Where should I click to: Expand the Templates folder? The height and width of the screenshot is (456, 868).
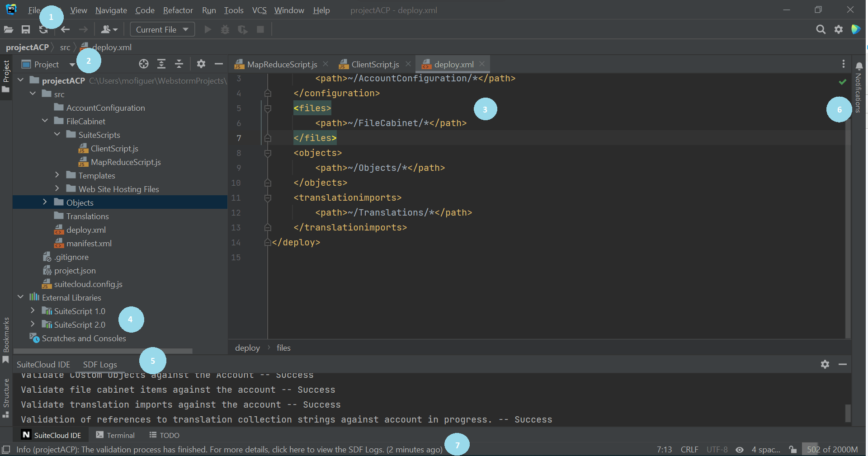[57, 175]
